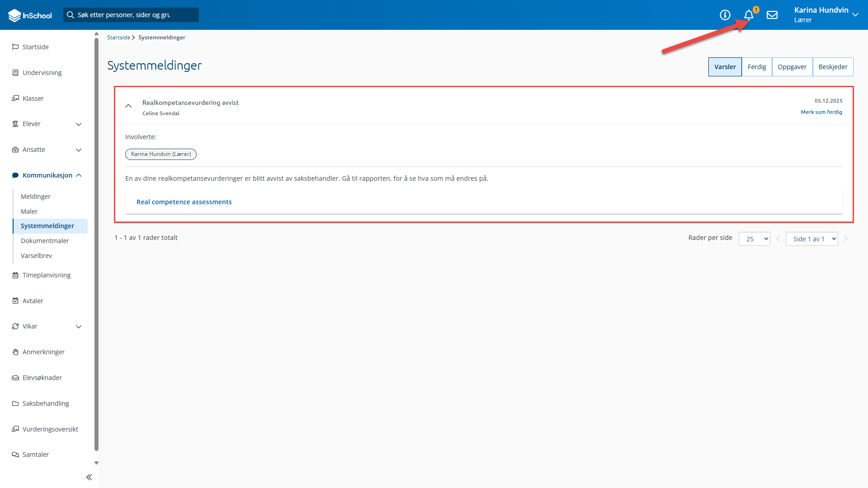Click the Vurderingsoversikt sidebar icon
Screen dimensions: 868x488
click(15, 429)
